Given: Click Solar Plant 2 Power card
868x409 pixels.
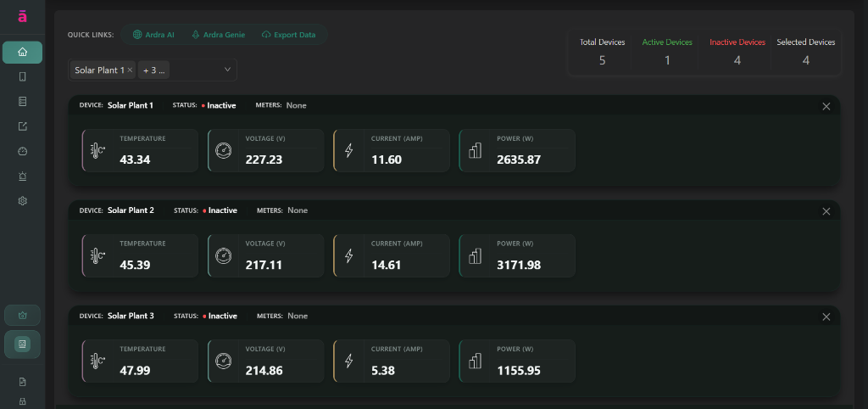Looking at the screenshot, I should (517, 255).
